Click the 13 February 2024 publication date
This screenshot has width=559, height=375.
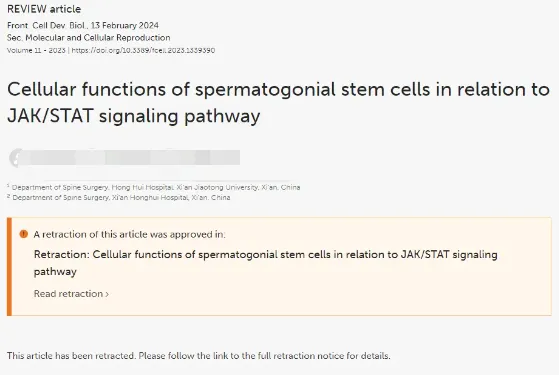pos(124,26)
